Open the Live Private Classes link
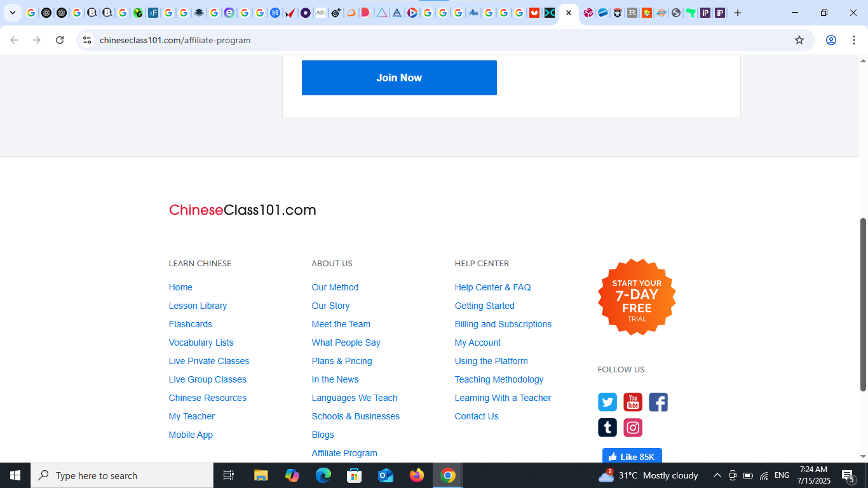Viewport: 868px width, 488px height. (x=209, y=361)
